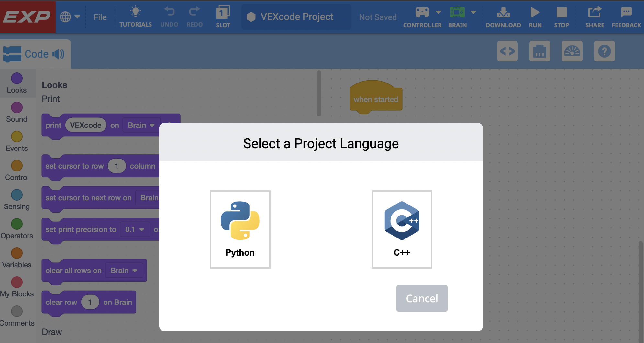644x343 pixels.
Task: Open the Feedback dialog
Action: [x=626, y=17]
